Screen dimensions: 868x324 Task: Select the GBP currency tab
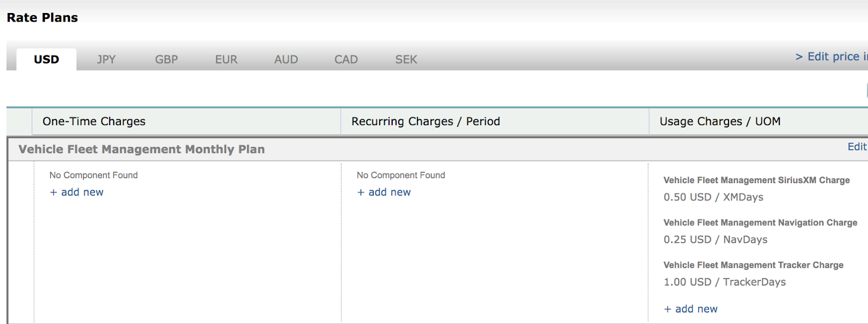(167, 60)
